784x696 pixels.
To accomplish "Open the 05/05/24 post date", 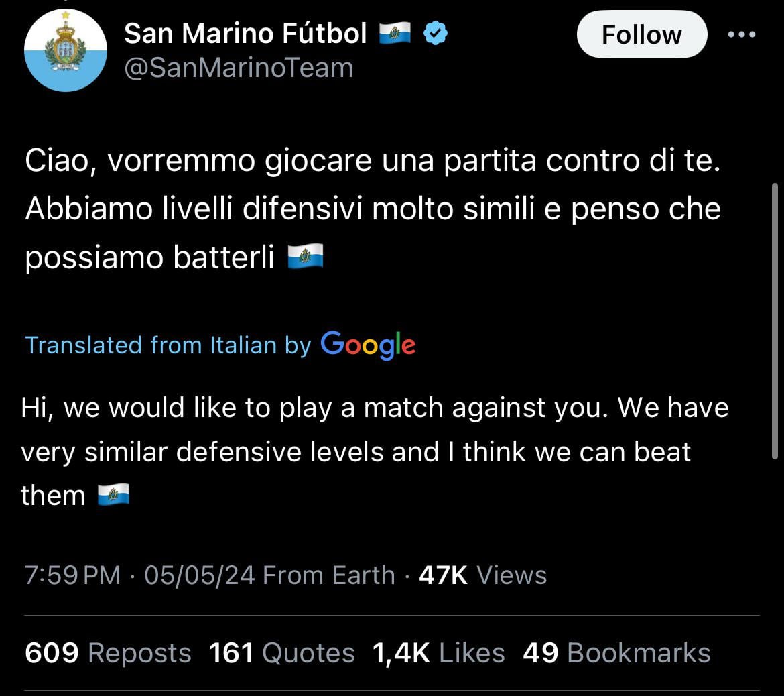I will 200,575.
